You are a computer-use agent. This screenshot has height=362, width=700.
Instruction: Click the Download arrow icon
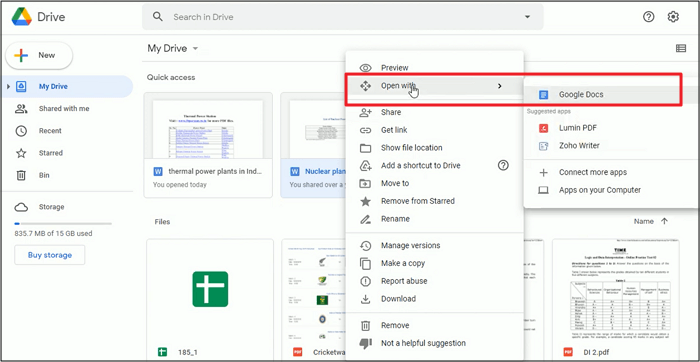point(366,299)
